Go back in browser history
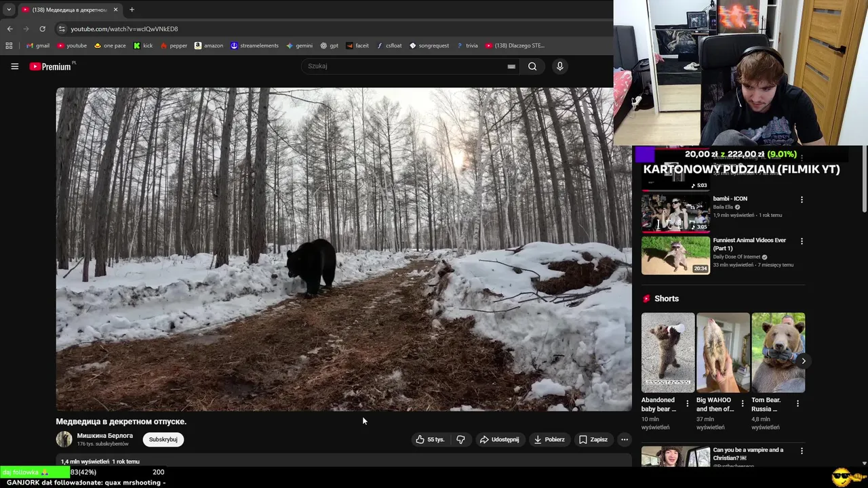This screenshot has width=868, height=488. [9, 28]
